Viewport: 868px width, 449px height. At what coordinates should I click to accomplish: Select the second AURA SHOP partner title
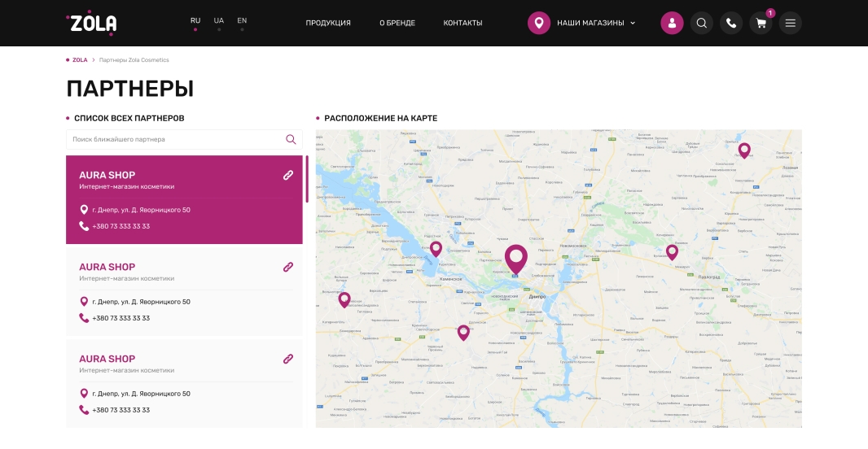[x=107, y=267]
